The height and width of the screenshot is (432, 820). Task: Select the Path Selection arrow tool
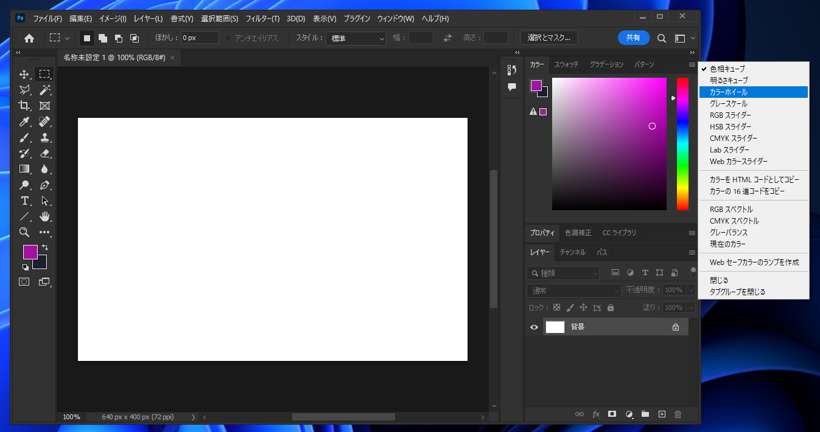(x=44, y=201)
